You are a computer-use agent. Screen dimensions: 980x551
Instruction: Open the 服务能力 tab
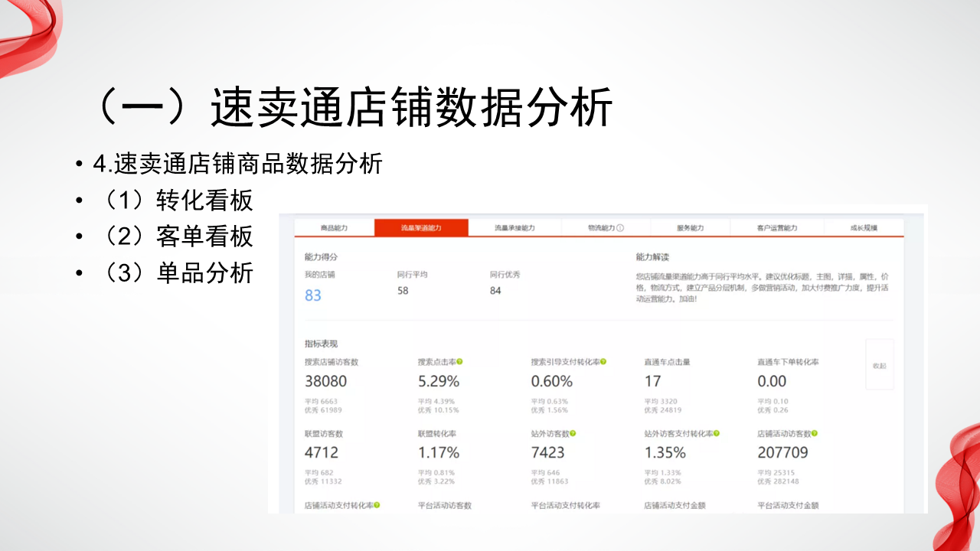coord(691,228)
